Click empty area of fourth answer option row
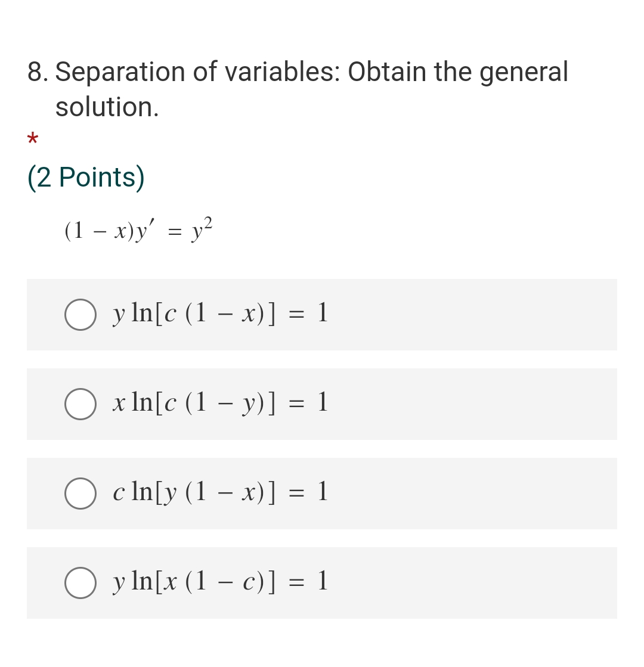The image size is (644, 667). (468, 583)
